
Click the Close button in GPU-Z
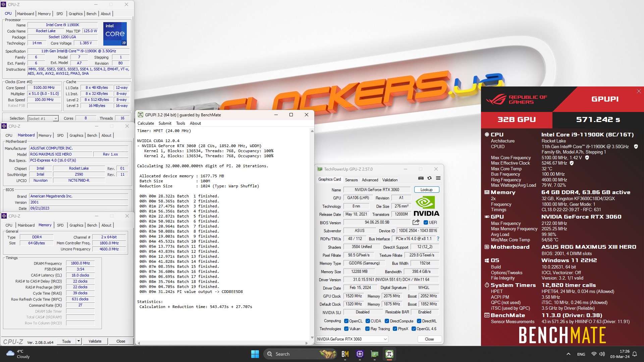click(x=429, y=339)
